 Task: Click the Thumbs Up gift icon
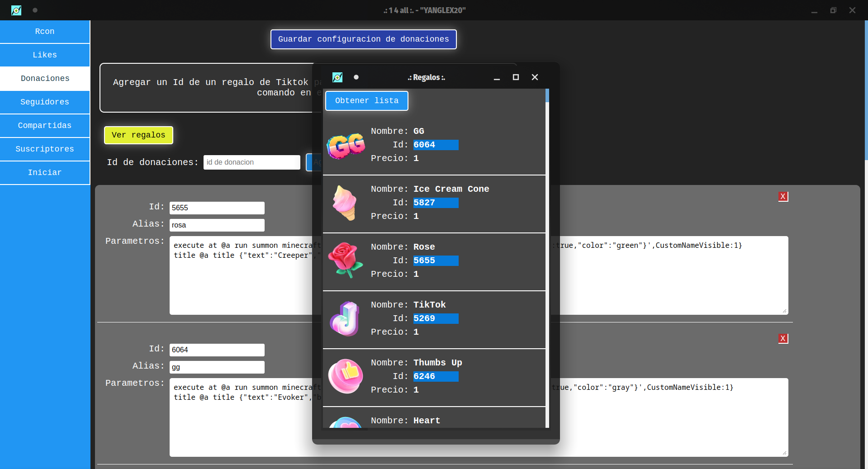point(345,376)
